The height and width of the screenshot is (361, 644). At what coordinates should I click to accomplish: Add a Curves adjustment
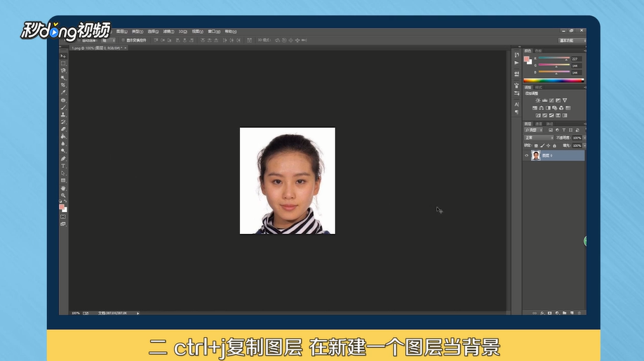551,100
